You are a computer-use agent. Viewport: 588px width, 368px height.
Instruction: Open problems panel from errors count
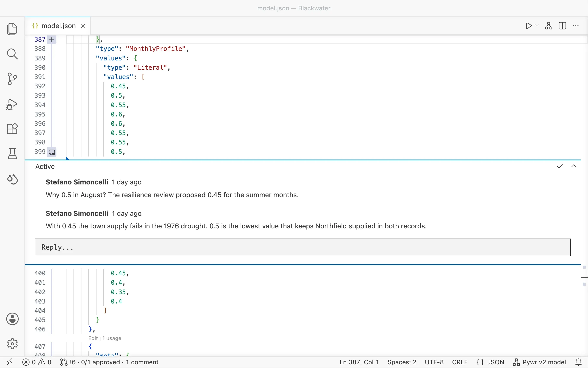37,362
